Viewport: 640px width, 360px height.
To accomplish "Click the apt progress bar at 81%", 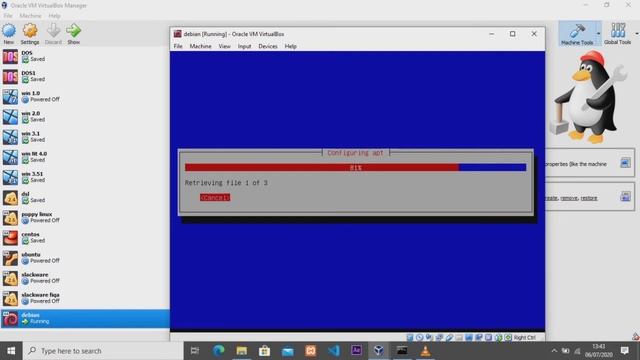I will [356, 167].
